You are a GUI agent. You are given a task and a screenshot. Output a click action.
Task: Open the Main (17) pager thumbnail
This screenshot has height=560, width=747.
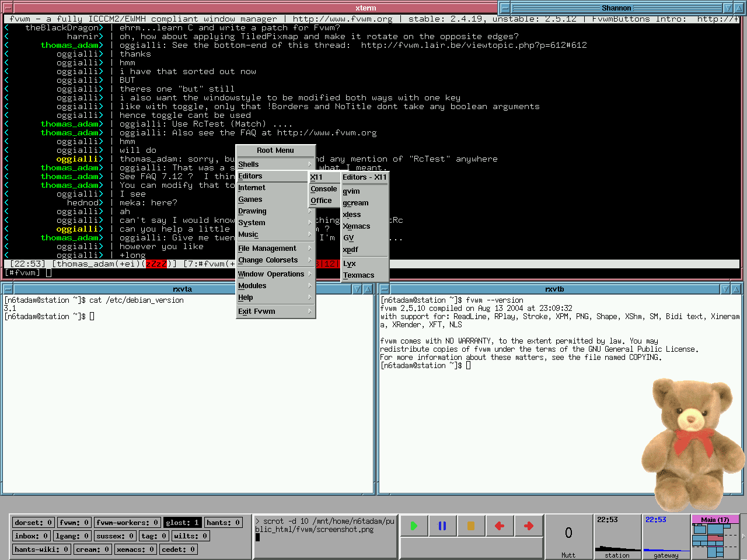[x=715, y=537]
